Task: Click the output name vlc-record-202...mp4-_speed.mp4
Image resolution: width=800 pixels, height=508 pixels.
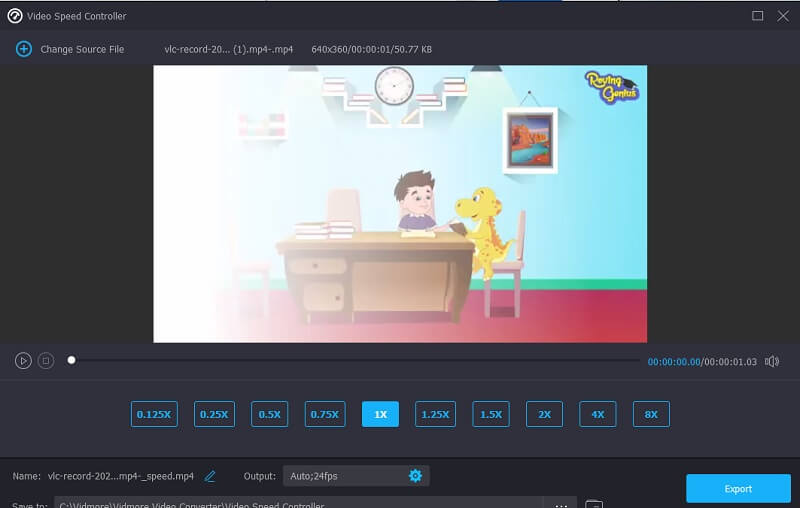Action: [x=121, y=476]
